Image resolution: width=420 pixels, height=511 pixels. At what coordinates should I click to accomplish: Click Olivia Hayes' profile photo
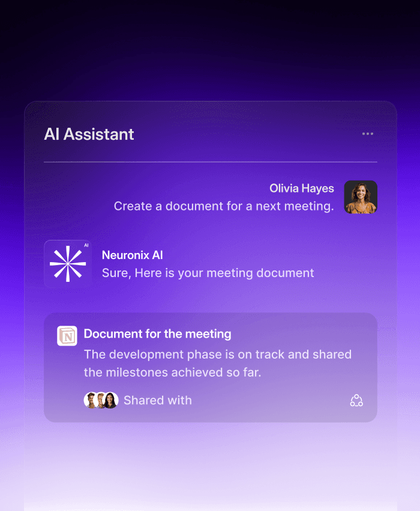[361, 197]
